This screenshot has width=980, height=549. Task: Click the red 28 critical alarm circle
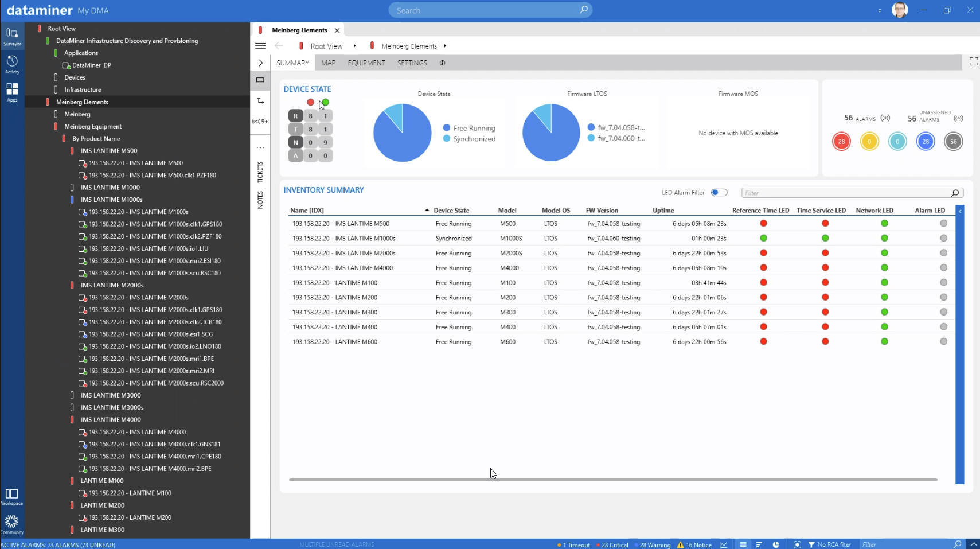click(x=841, y=142)
